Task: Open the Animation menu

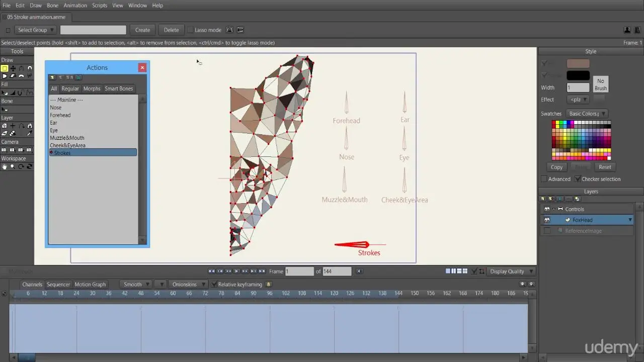Action: coord(75,5)
